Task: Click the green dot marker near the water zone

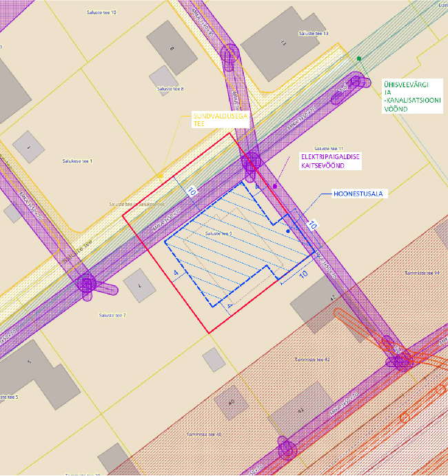Action: [358, 59]
